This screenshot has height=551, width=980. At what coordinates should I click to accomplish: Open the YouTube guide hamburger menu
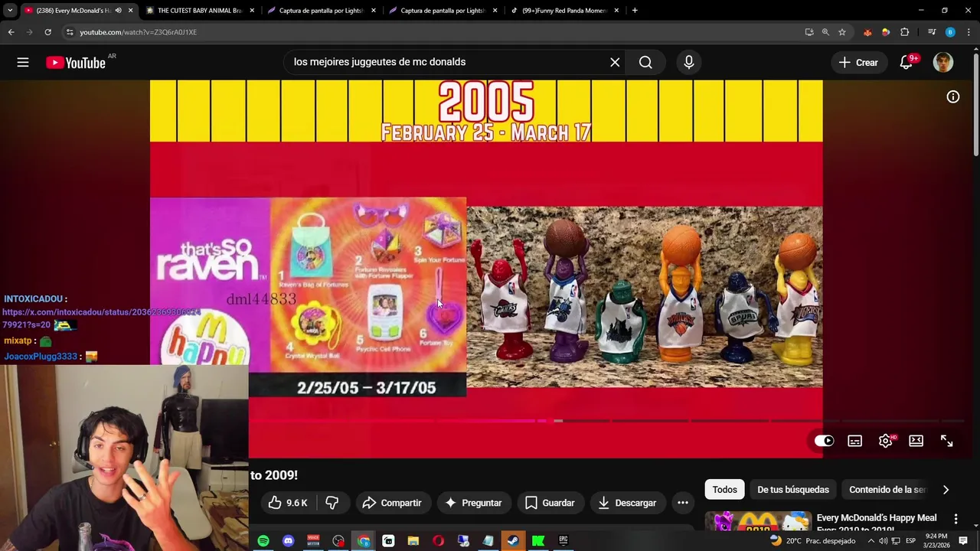23,63
